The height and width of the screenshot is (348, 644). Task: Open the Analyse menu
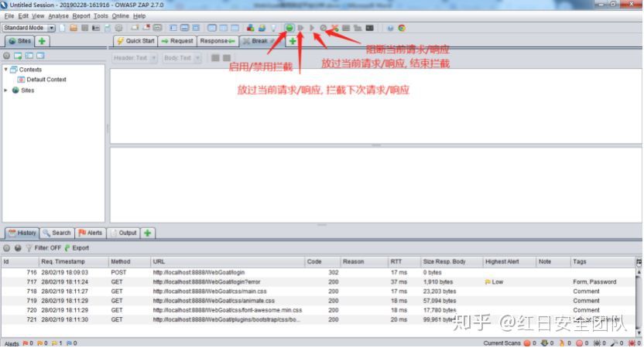click(58, 16)
